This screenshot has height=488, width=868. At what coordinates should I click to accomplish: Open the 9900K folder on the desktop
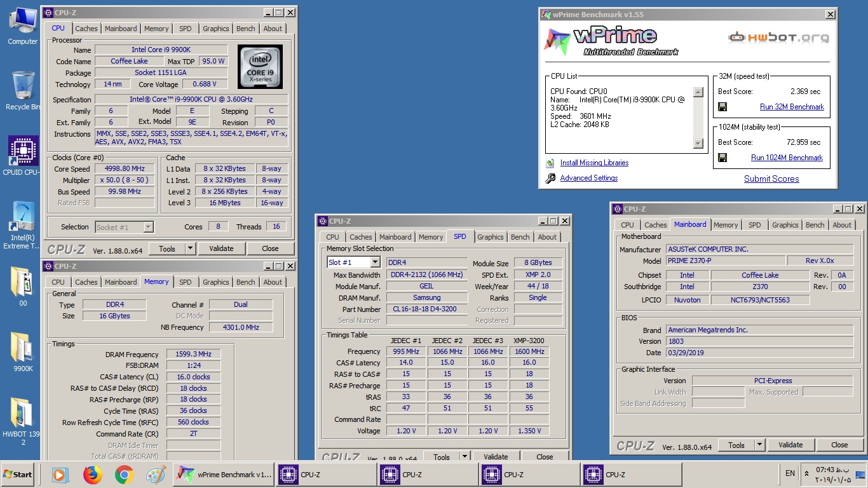pyautogui.click(x=22, y=351)
